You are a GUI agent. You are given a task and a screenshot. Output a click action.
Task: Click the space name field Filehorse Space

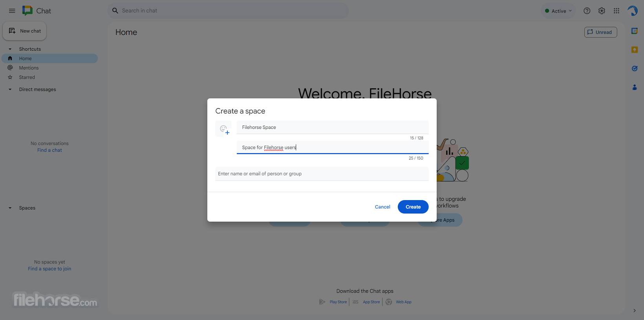[333, 127]
